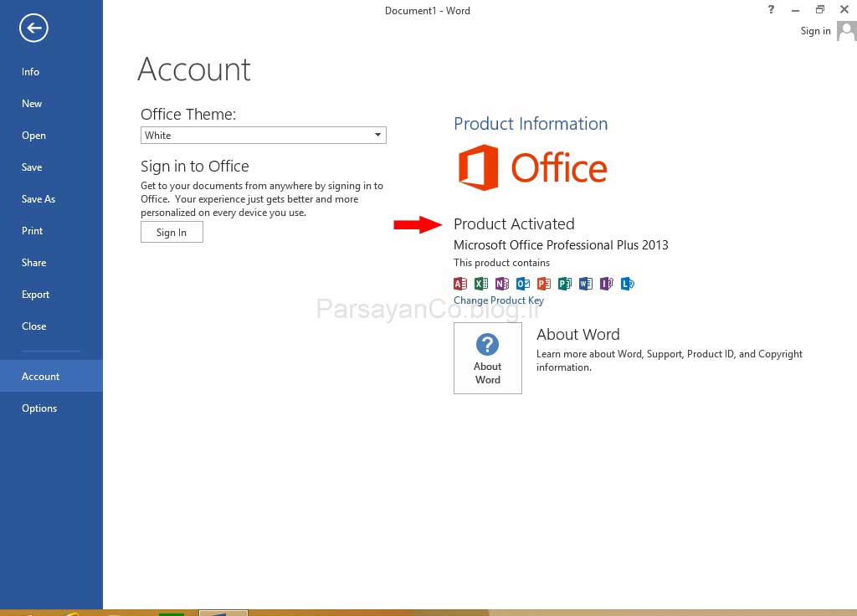
Task: Open Word Options
Action: [51, 408]
